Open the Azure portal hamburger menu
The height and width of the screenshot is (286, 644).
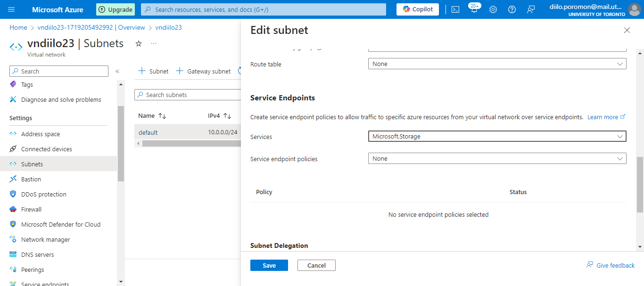click(x=12, y=9)
